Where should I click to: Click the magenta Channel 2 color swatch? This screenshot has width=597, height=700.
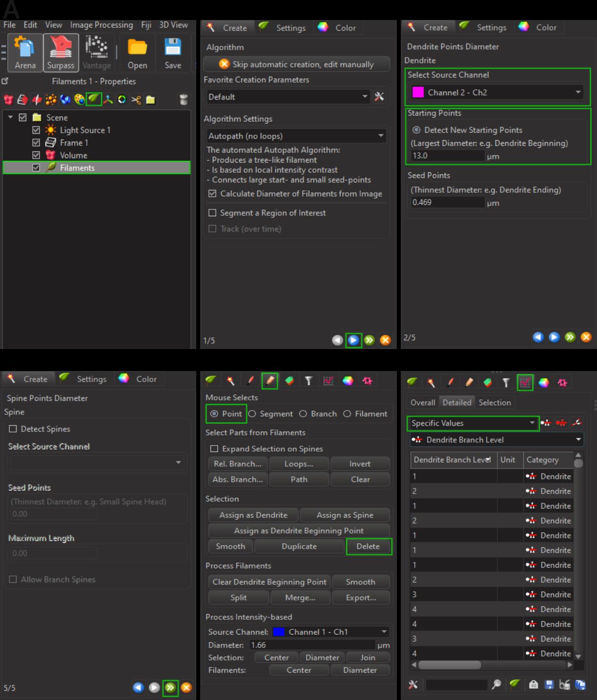click(x=418, y=92)
